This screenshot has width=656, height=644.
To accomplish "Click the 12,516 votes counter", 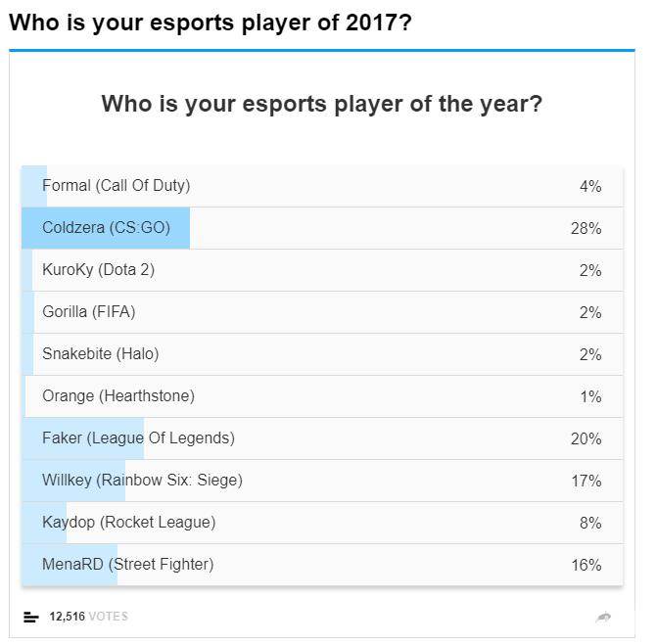I will pos(88,617).
